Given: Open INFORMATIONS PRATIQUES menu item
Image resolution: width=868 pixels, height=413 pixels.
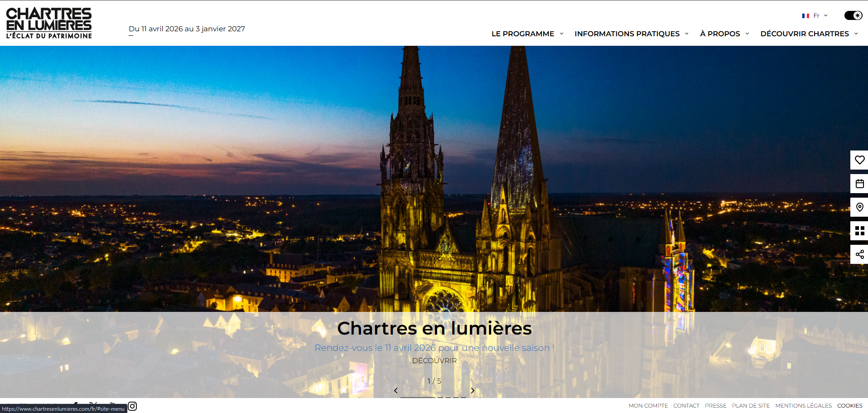Looking at the screenshot, I should click(x=627, y=34).
